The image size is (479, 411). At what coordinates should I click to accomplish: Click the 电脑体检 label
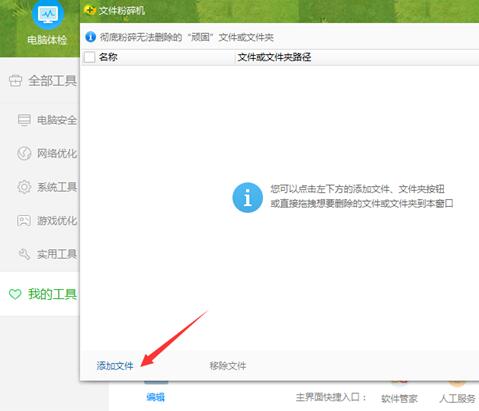(47, 40)
